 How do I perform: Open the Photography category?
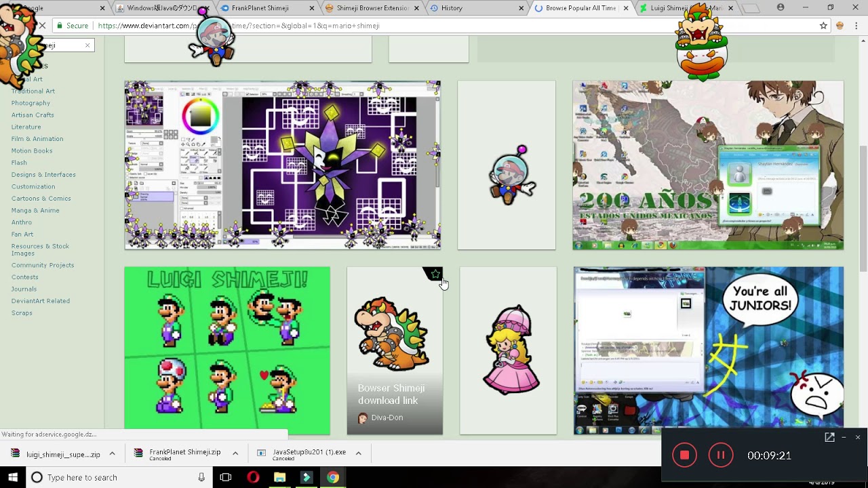[x=31, y=103]
